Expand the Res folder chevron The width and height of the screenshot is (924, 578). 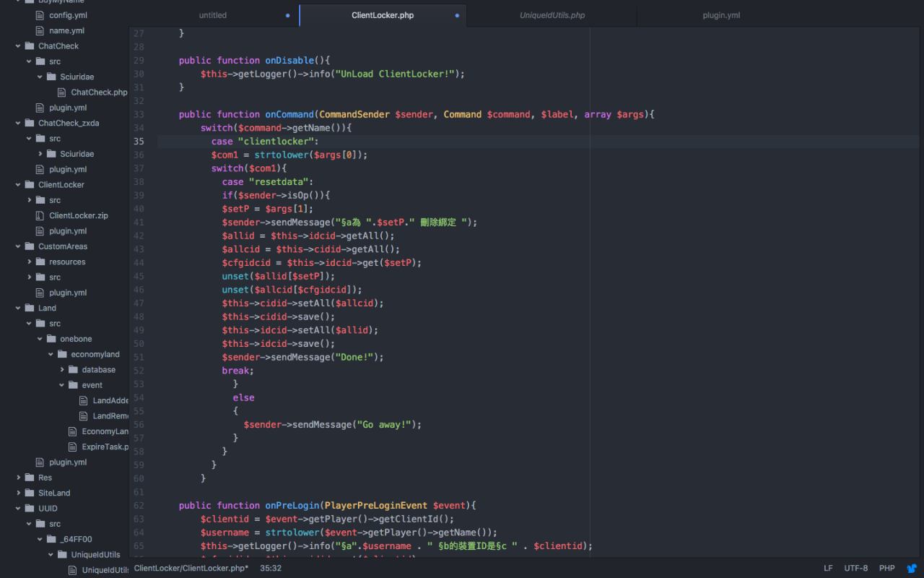click(18, 478)
